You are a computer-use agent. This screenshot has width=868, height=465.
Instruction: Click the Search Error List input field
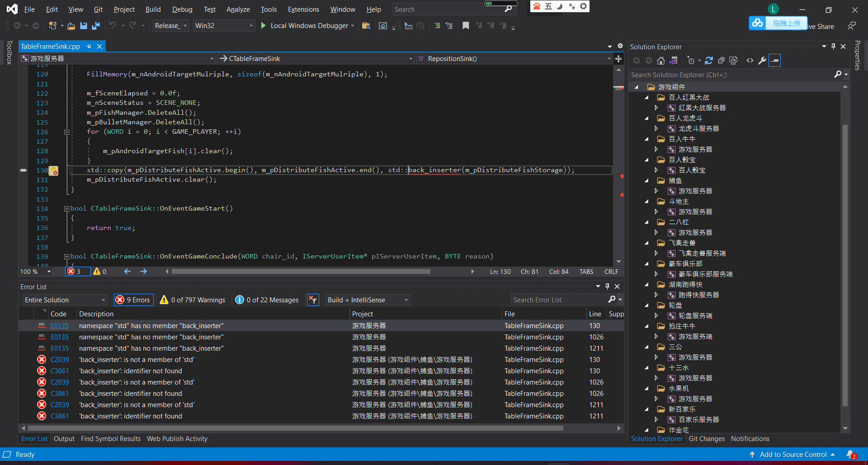pyautogui.click(x=560, y=300)
